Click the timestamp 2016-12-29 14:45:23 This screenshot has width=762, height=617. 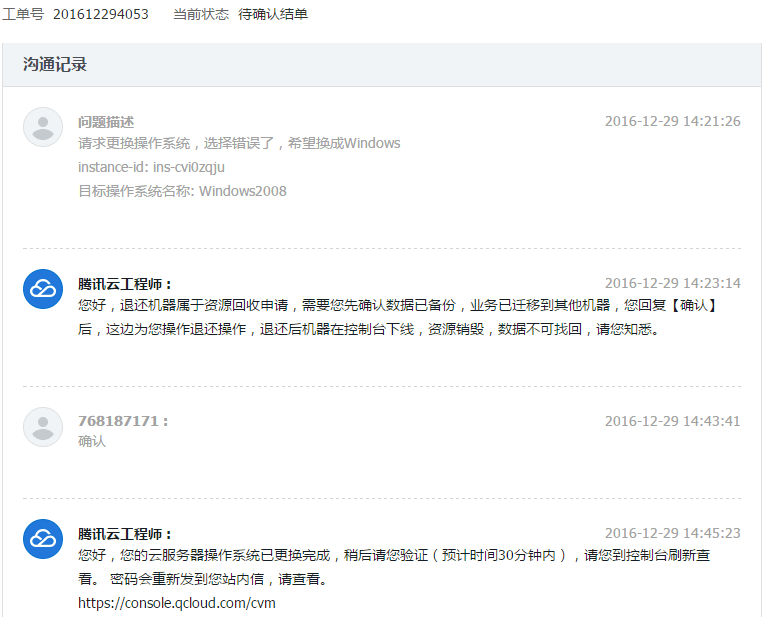tap(672, 533)
